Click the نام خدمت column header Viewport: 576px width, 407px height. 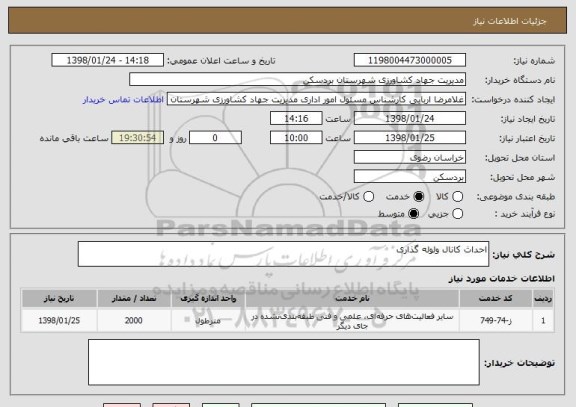[x=352, y=298]
